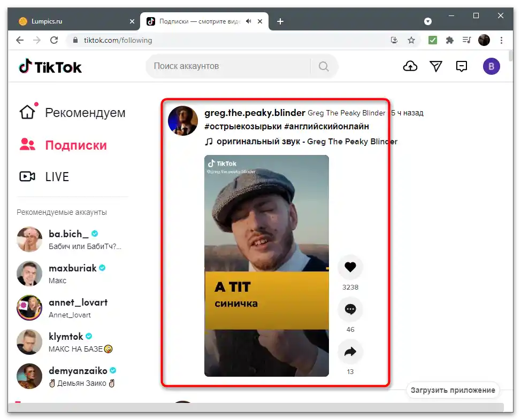The height and width of the screenshot is (420, 521).
Task: Click the greg.the.peaky.blinder username
Action: click(255, 113)
